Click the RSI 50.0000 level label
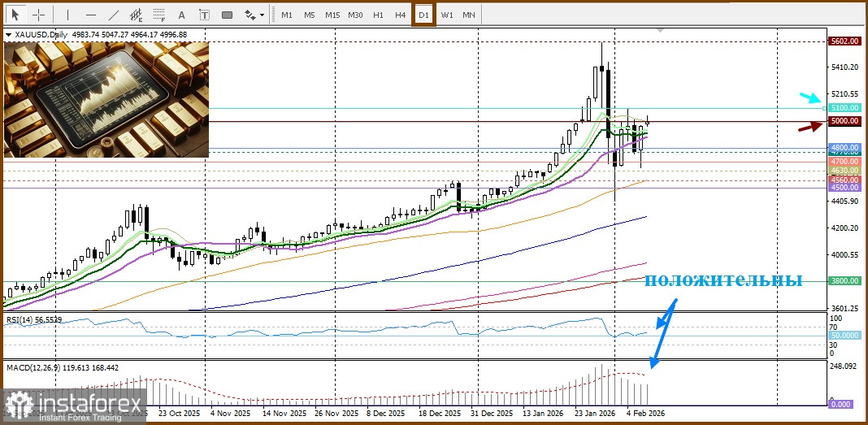Image resolution: width=868 pixels, height=425 pixels. click(844, 336)
